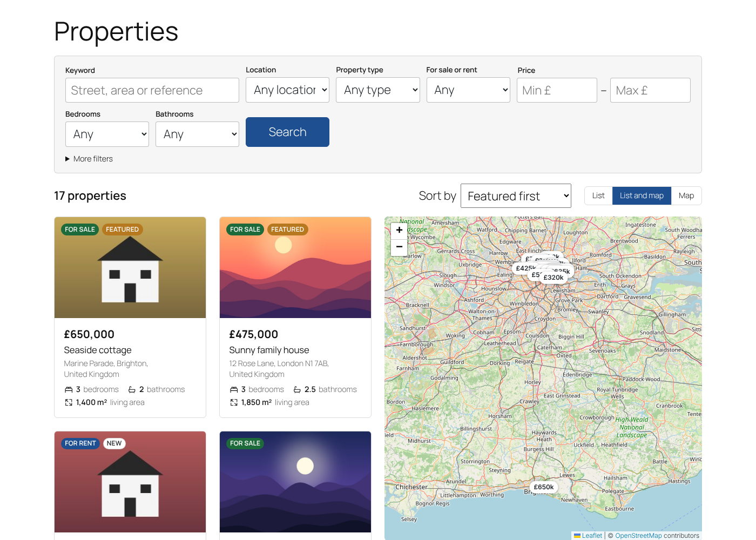Click the £650,000 price text
Screen dimensions: 756x540
pos(89,334)
